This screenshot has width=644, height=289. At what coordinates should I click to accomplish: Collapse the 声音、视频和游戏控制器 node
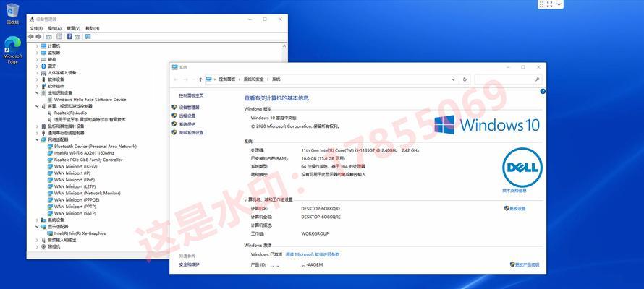point(38,106)
